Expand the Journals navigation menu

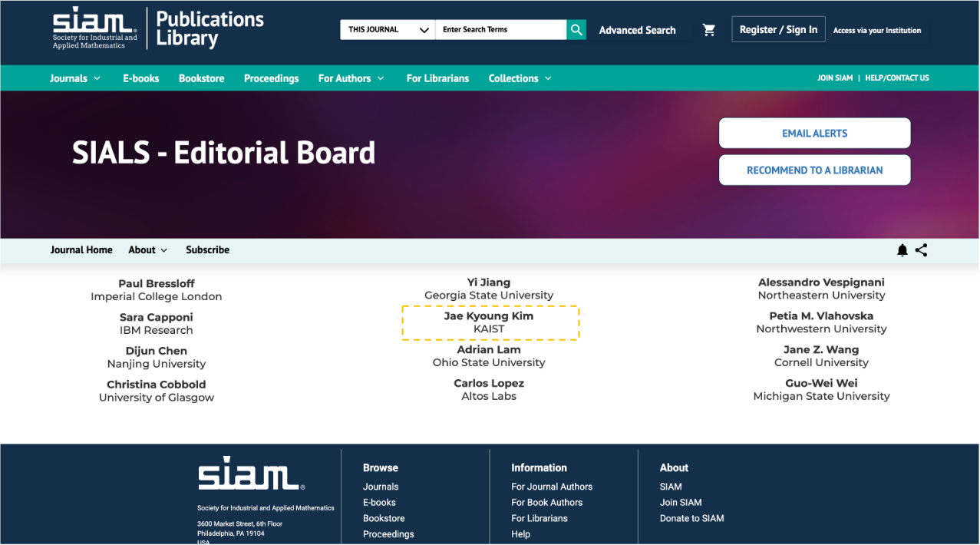(75, 78)
